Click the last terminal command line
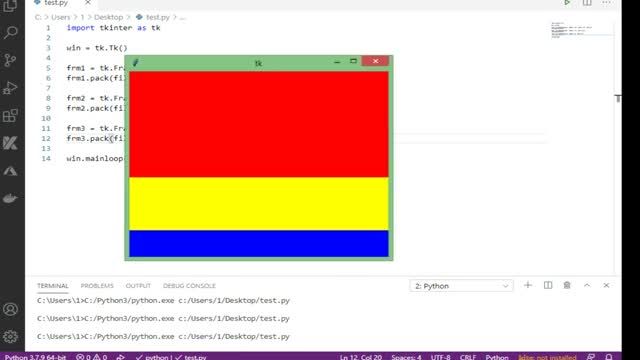 tap(163, 336)
